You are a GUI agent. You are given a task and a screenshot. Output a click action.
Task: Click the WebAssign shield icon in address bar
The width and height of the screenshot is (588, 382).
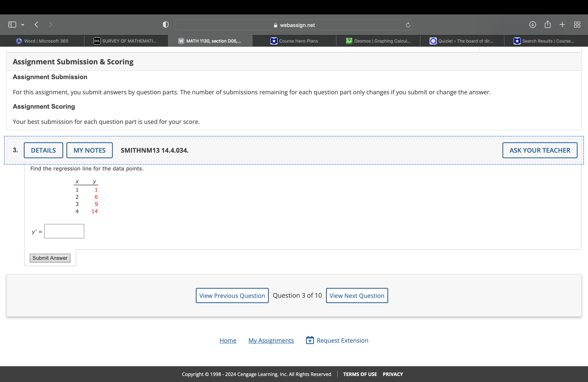point(166,25)
